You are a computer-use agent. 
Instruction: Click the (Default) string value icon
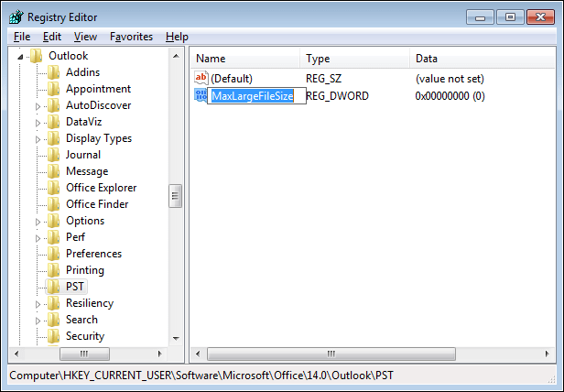click(201, 78)
